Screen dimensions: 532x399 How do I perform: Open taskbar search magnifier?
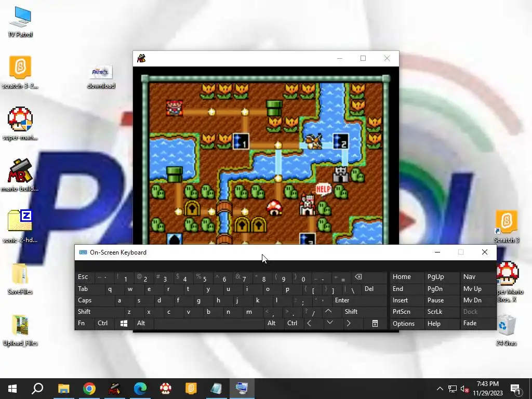[37, 389]
